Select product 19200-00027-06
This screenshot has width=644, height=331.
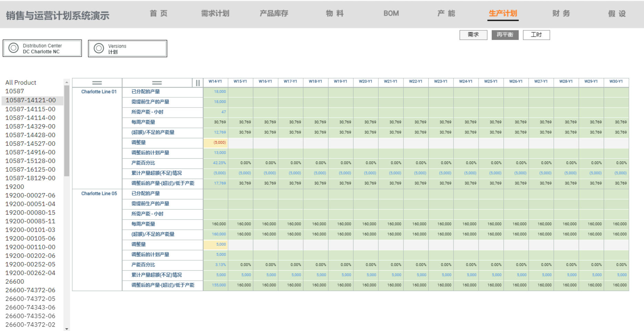pyautogui.click(x=30, y=195)
